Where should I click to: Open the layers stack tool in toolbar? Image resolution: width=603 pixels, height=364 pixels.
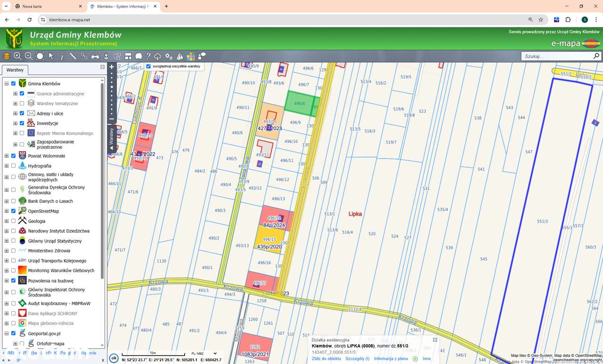7,56
